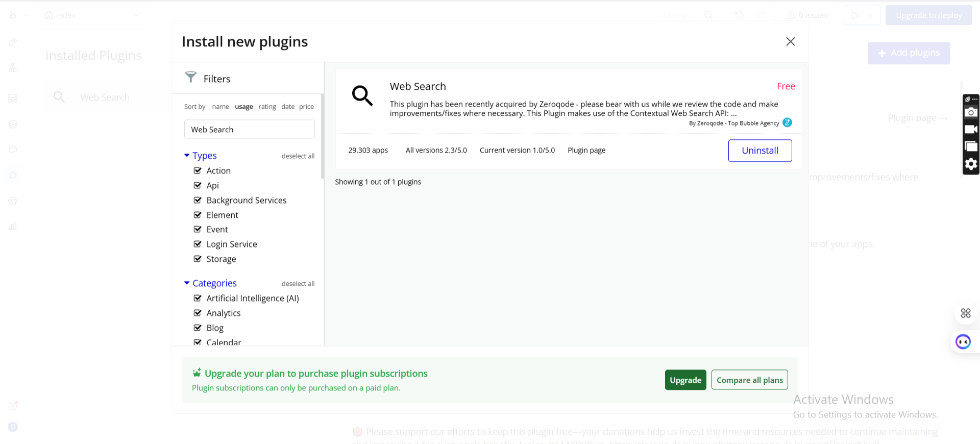Close the Install new plugins dialog
Screen dimensions: 980x444
(790, 42)
